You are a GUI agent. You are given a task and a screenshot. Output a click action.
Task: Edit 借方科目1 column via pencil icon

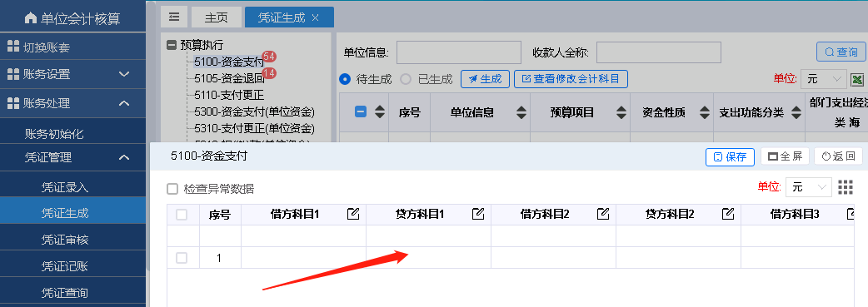coord(353,214)
